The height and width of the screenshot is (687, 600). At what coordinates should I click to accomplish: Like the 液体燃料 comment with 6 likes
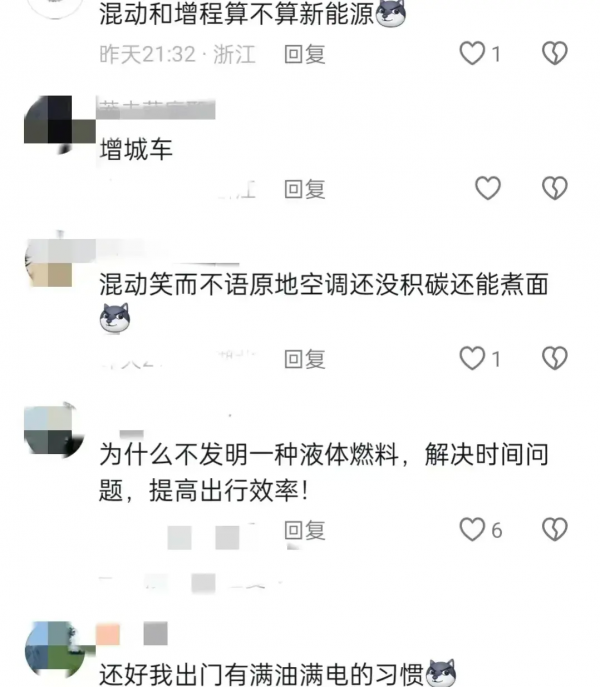(472, 529)
